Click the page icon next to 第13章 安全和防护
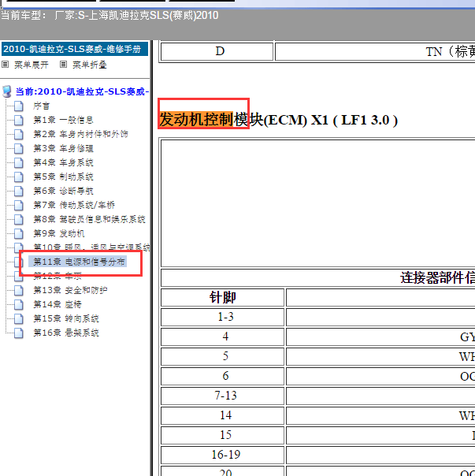Viewport: 475px width, 476px height. click(19, 290)
